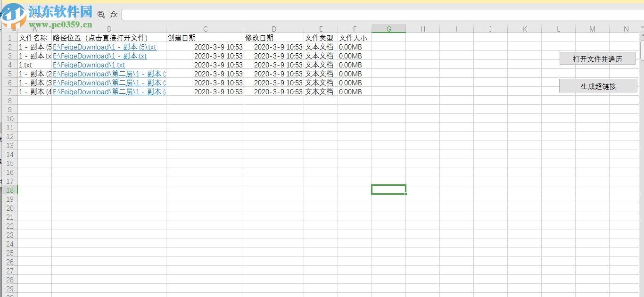The width and height of the screenshot is (644, 297).
Task: Select column D header
Action: tap(274, 29)
